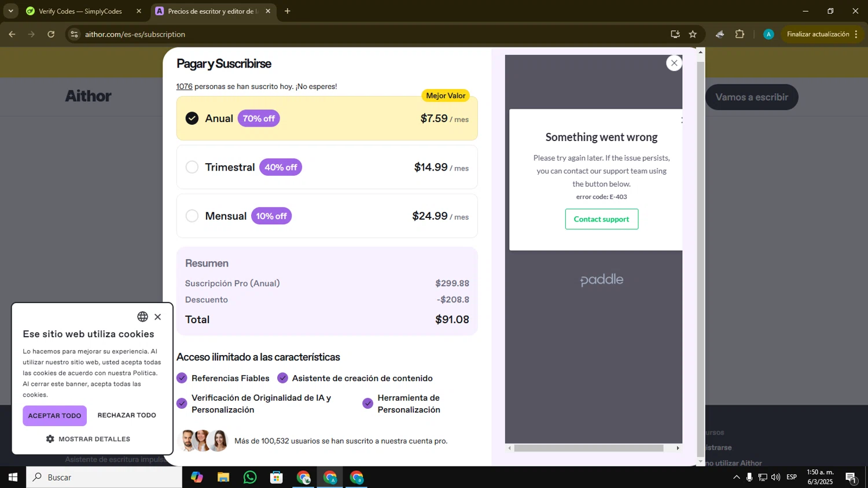Open network settings tray icon
868x488 pixels.
coord(763,478)
